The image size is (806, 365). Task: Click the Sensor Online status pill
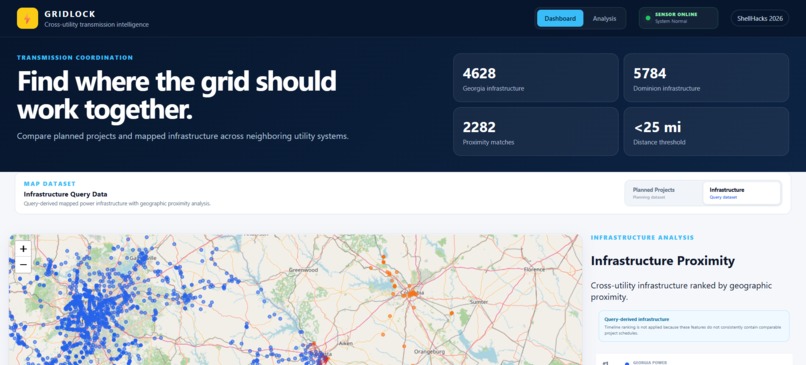coord(678,18)
